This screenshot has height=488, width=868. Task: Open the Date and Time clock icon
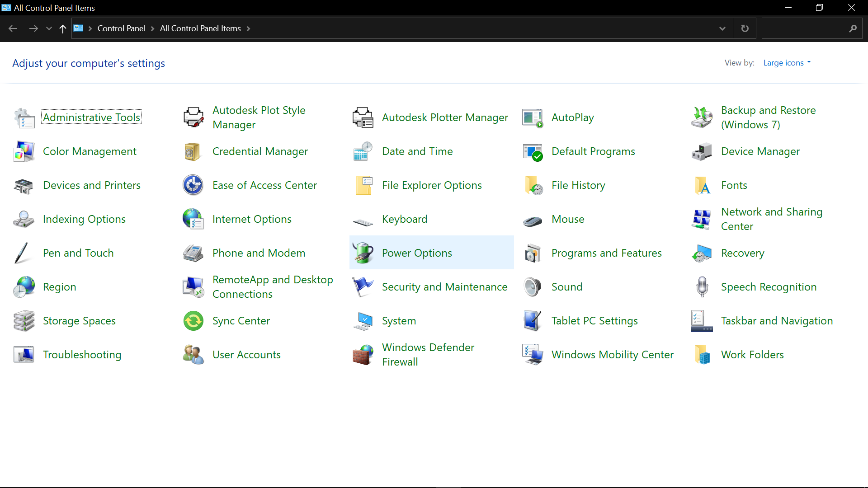pyautogui.click(x=363, y=151)
